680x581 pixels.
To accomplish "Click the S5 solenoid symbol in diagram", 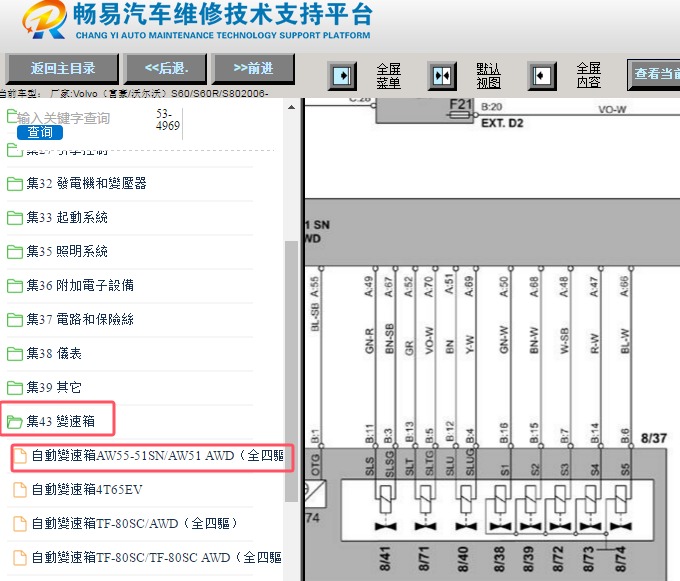I will click(x=621, y=499).
